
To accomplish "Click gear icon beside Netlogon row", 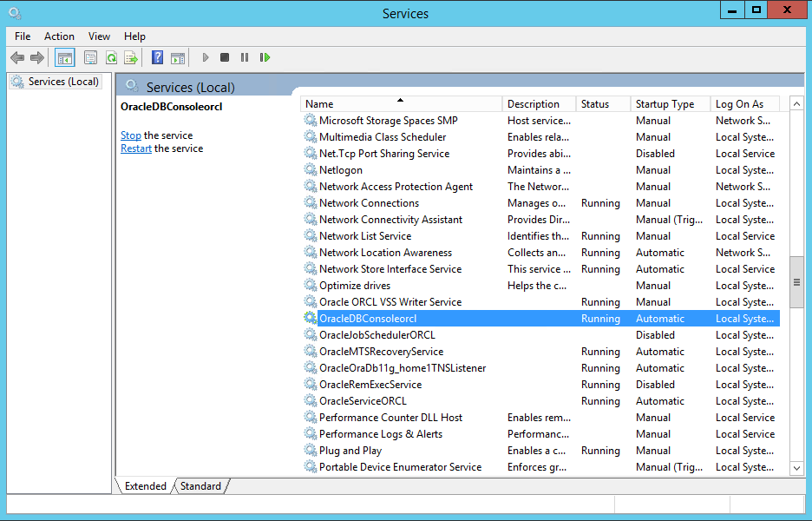I will [311, 169].
